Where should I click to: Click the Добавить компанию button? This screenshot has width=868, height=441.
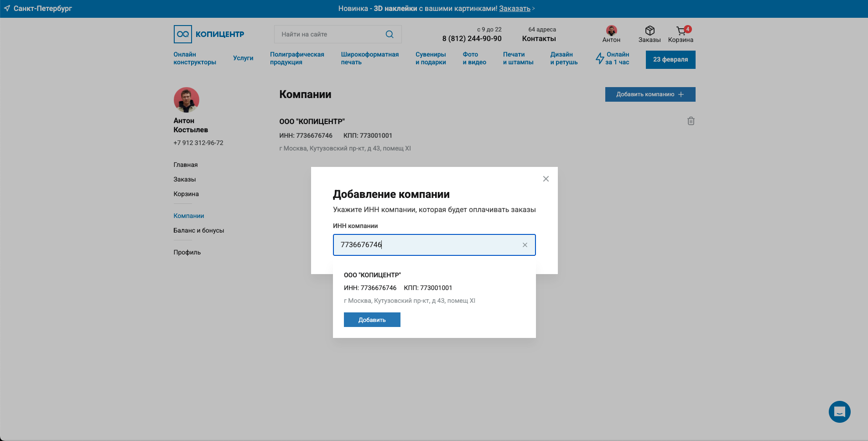[x=650, y=94]
